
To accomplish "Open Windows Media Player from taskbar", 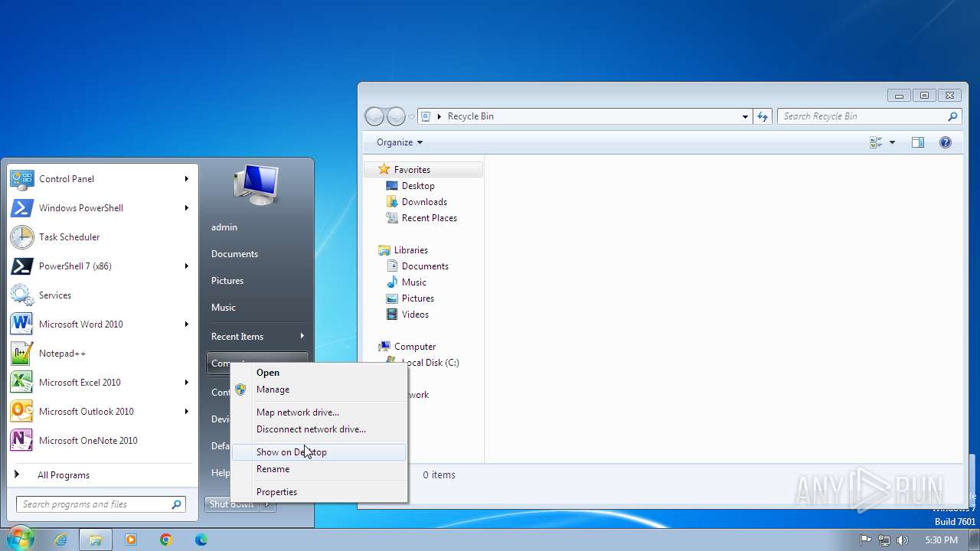I will [x=130, y=540].
